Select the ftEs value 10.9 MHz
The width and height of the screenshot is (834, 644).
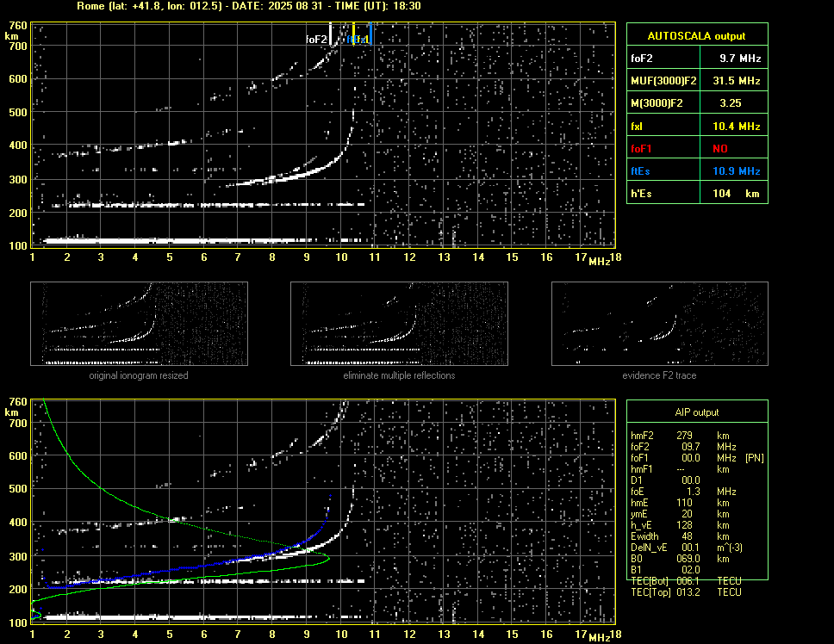coord(736,171)
